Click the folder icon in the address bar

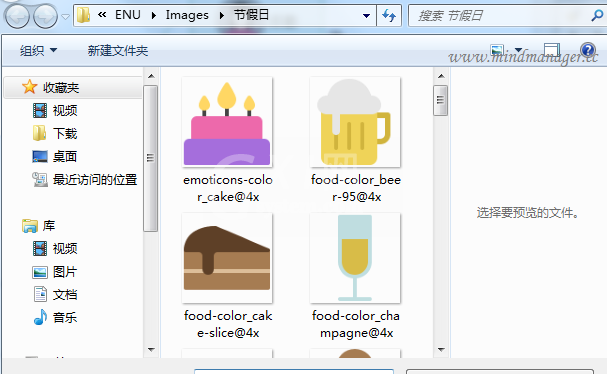click(x=83, y=15)
